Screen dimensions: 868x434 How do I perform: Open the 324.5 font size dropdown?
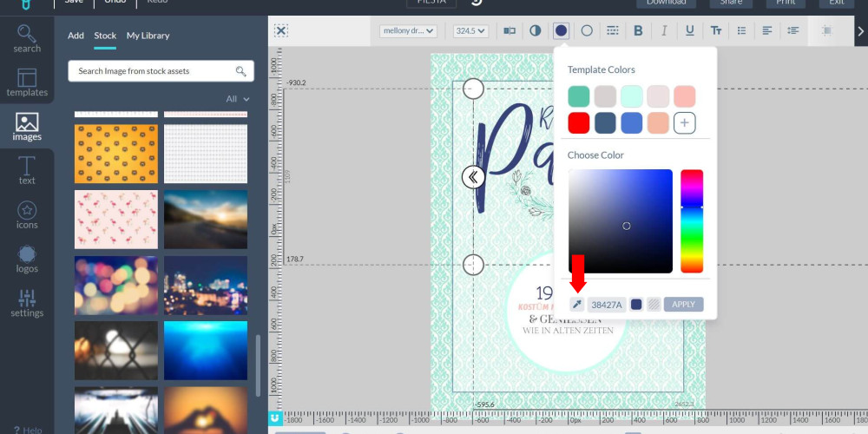pos(470,31)
